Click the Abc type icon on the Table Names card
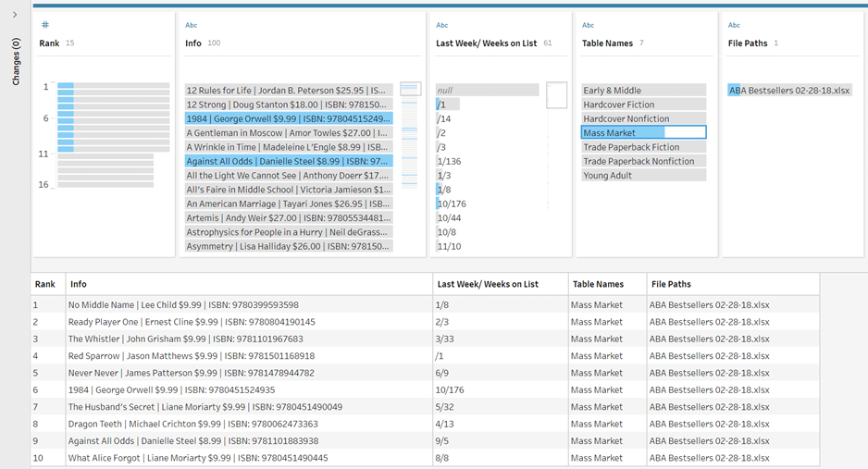This screenshot has height=469, width=868. [588, 25]
